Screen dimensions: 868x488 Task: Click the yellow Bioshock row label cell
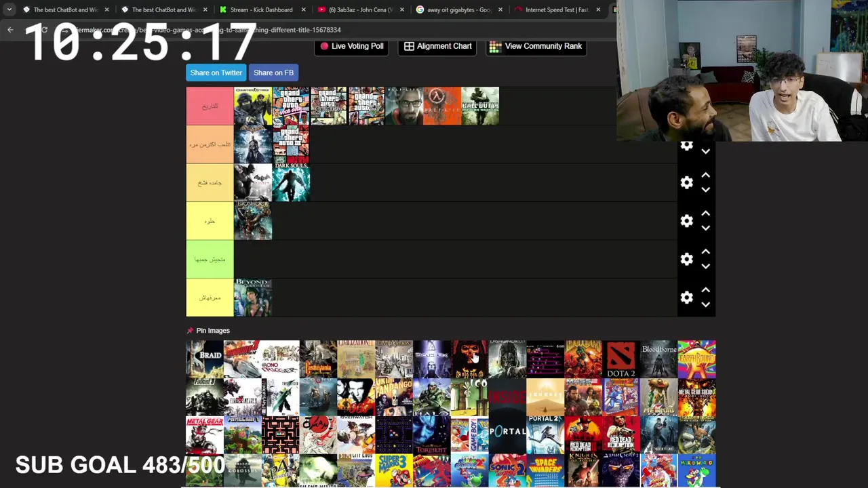210,221
